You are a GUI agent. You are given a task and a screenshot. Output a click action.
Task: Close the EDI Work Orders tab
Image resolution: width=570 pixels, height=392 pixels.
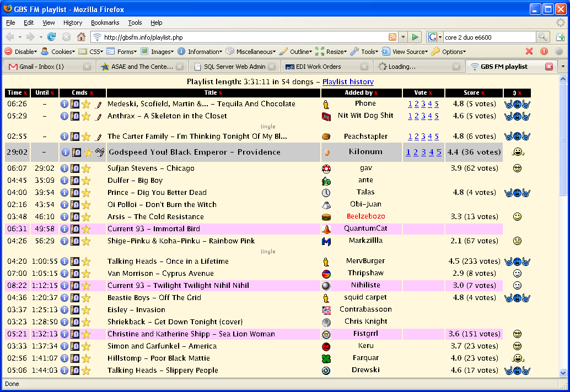tap(364, 67)
